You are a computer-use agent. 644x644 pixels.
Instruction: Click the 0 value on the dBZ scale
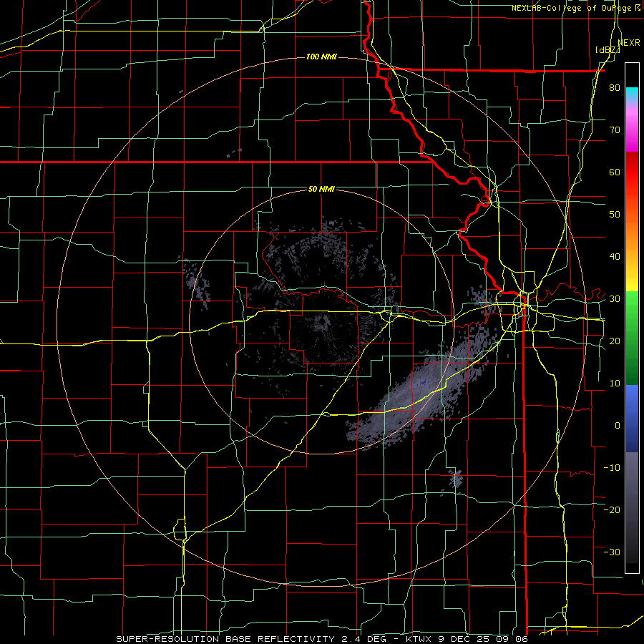point(618,426)
